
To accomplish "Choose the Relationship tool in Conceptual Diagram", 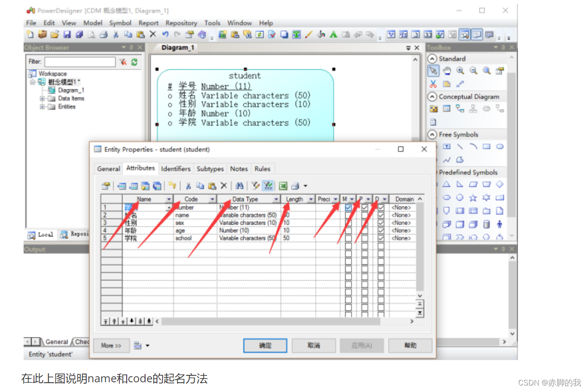I will [460, 109].
